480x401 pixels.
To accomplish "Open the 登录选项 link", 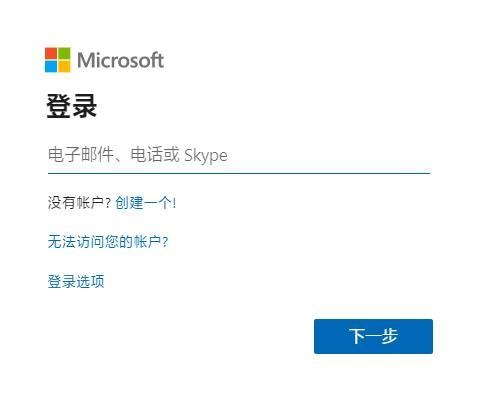I will (x=76, y=282).
